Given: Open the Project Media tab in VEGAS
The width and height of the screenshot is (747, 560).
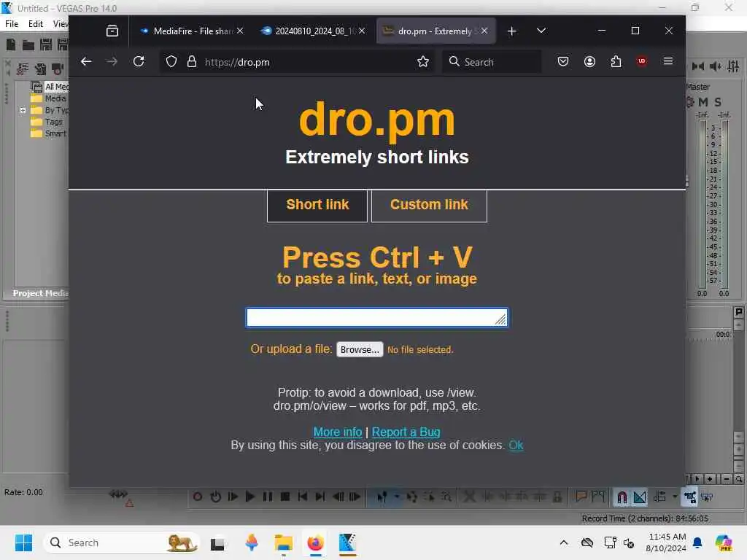Looking at the screenshot, I should 41,293.
